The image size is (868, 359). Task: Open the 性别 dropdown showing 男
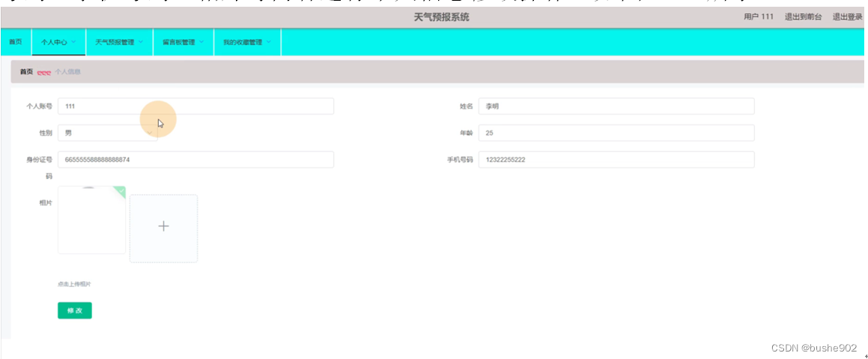107,133
